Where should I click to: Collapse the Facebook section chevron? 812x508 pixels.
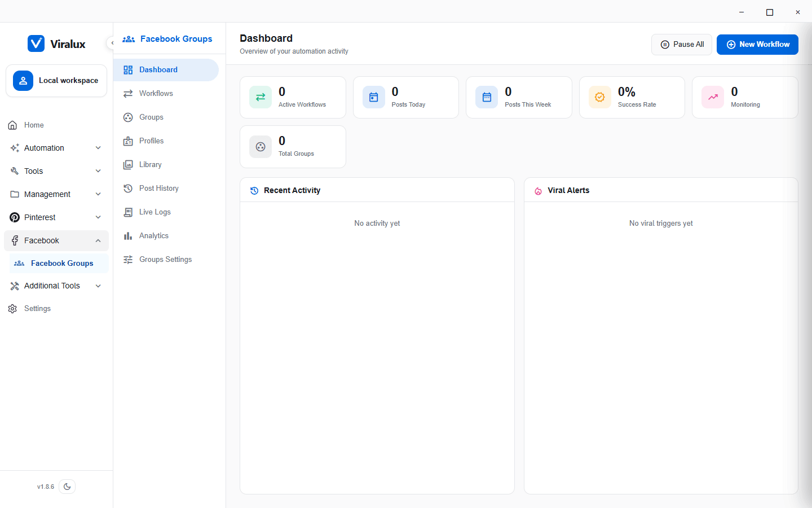point(98,240)
